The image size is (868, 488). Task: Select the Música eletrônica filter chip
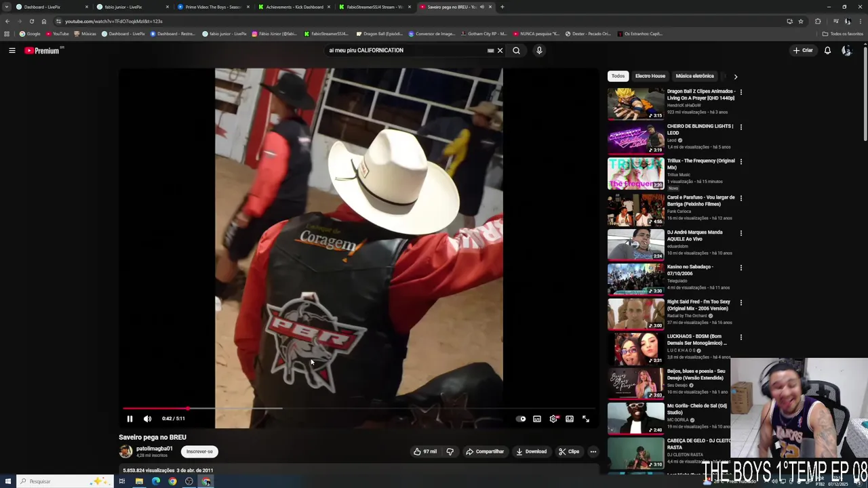tap(694, 76)
